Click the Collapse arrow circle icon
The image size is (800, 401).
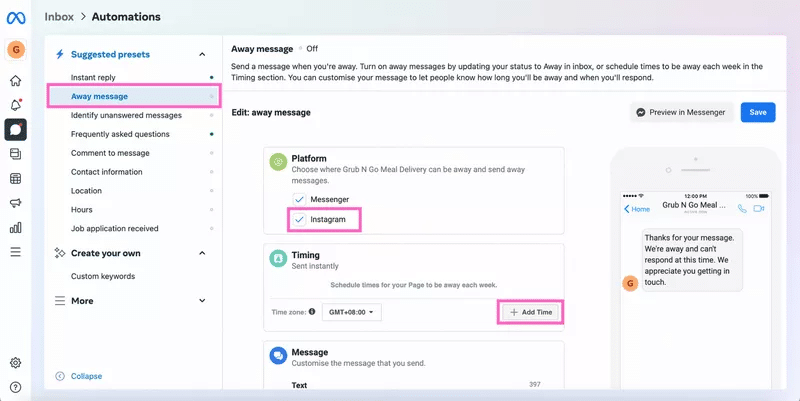click(60, 376)
